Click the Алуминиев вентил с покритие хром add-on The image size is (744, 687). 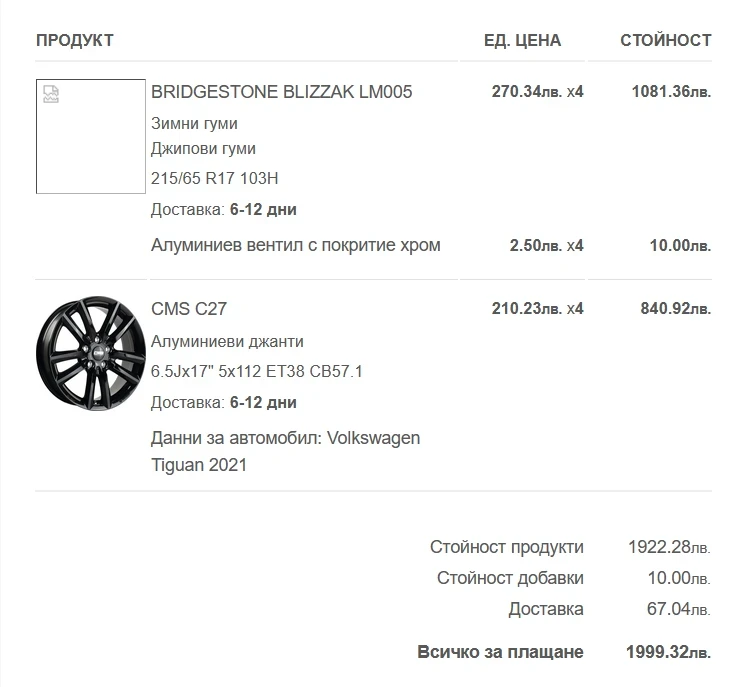[x=295, y=245]
